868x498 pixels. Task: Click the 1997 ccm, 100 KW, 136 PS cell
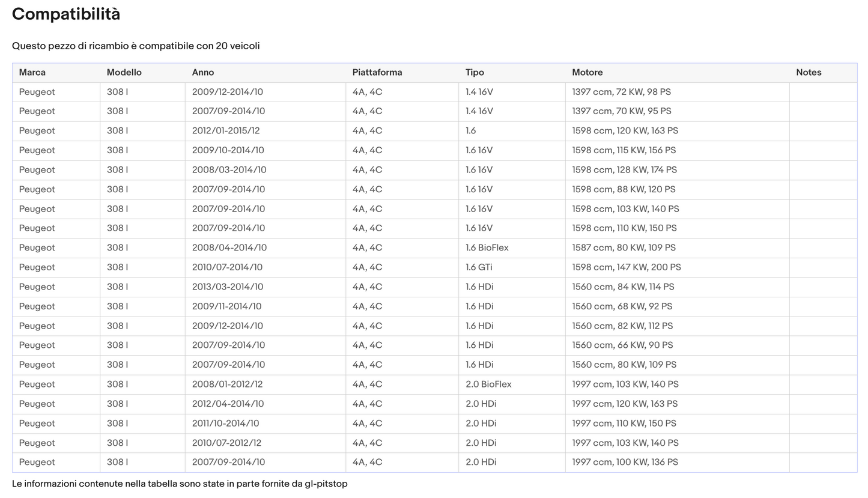pos(625,463)
